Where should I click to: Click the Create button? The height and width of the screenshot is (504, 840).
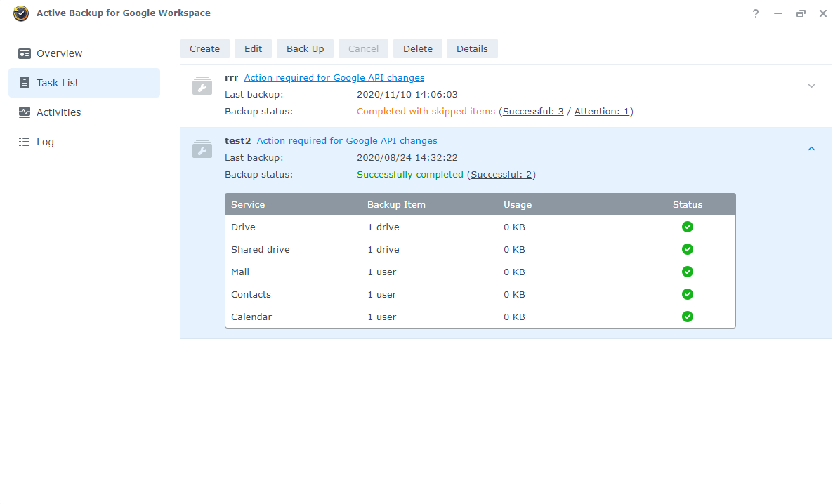click(204, 48)
